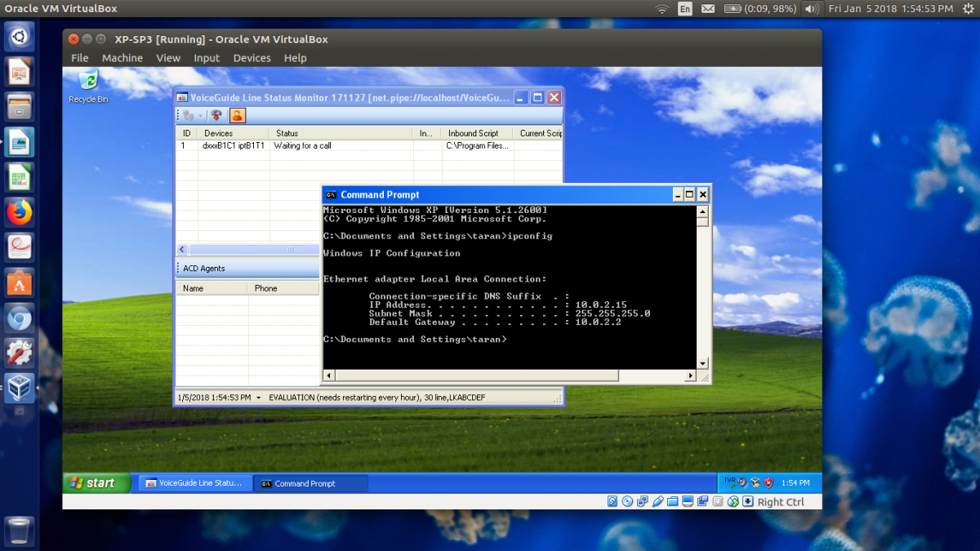Open the VirtualBox View menu
The image size is (980, 551).
pos(168,58)
